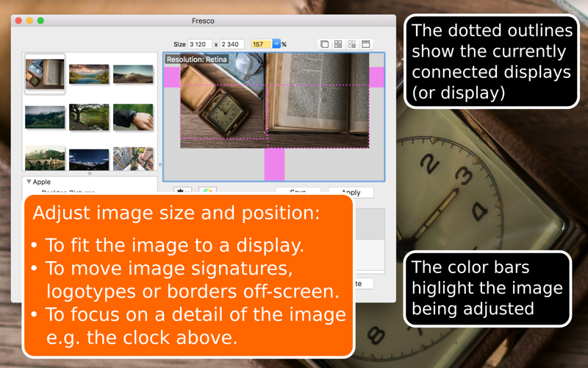Click the image in the display preview
This screenshot has height=368, width=588.
pos(274,101)
